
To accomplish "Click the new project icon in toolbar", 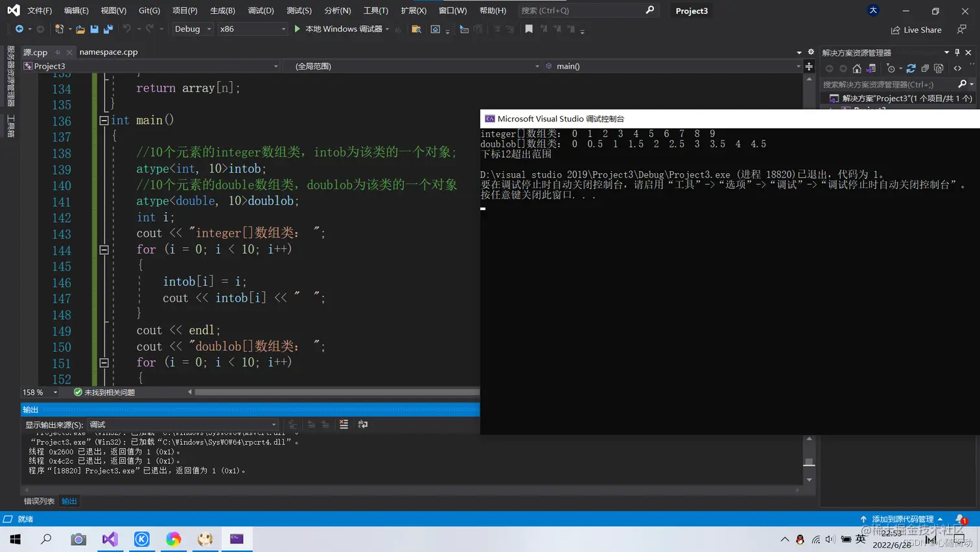I will pyautogui.click(x=59, y=29).
